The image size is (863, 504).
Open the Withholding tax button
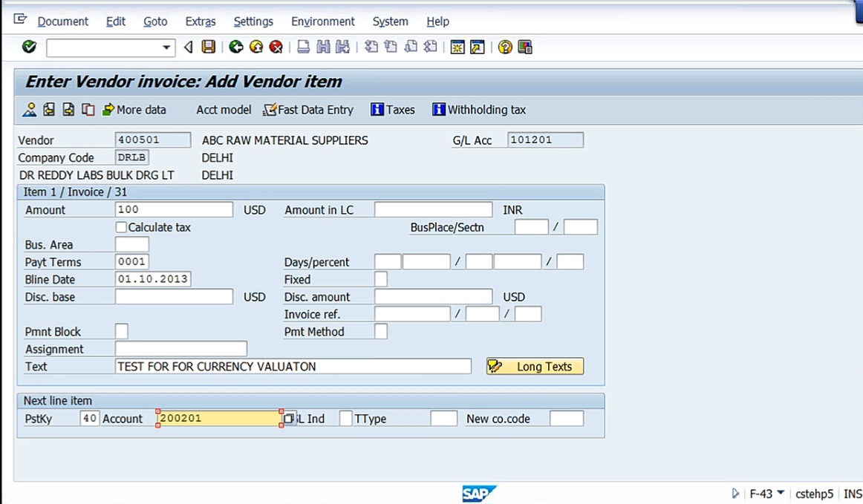(x=479, y=110)
